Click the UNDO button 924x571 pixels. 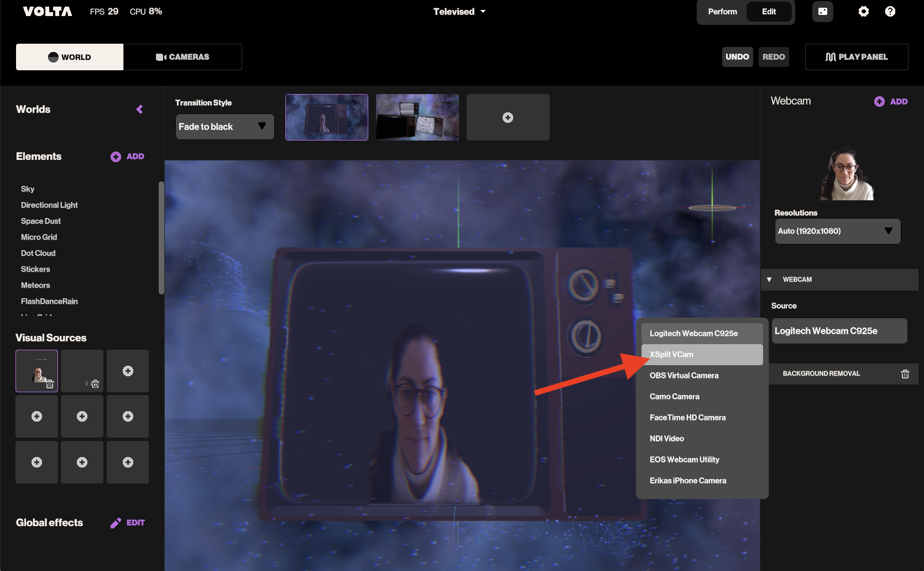(x=737, y=57)
